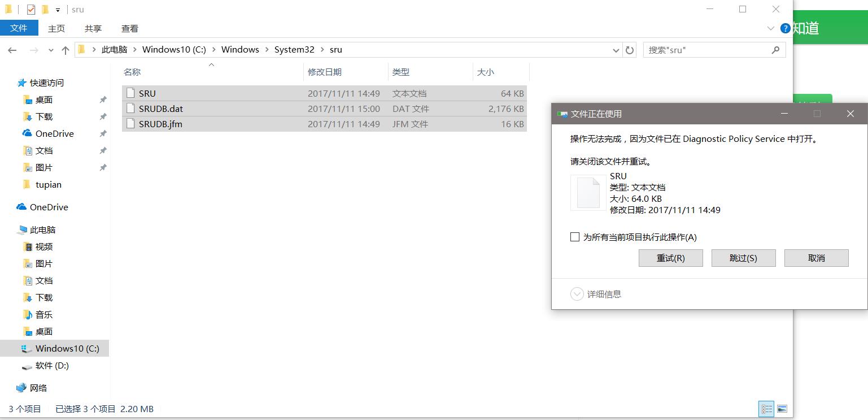Viewport: 868px width, 420px height.
Task: Open the quick access toolbar dropdown arrow
Action: coord(58,9)
